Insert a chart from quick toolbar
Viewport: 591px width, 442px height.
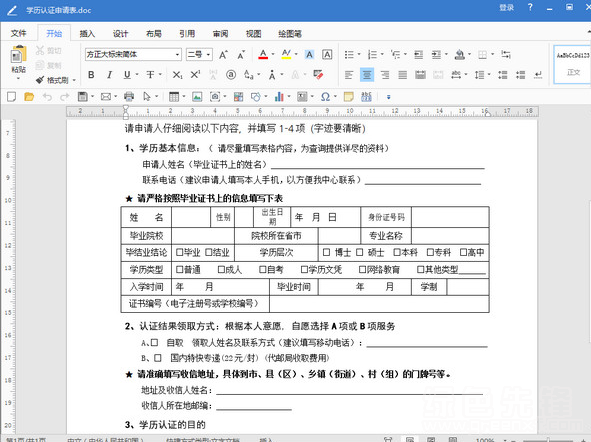pos(279,97)
